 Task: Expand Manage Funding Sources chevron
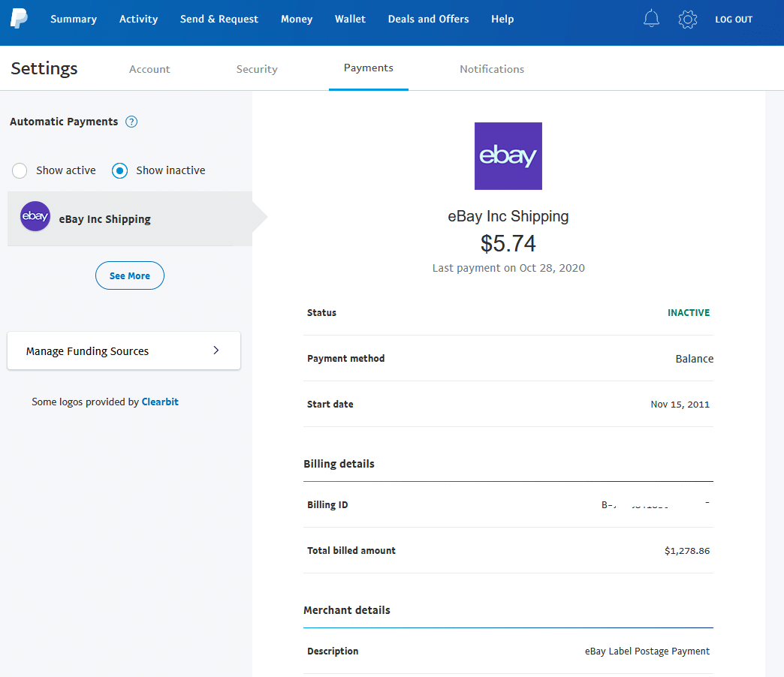(x=216, y=351)
